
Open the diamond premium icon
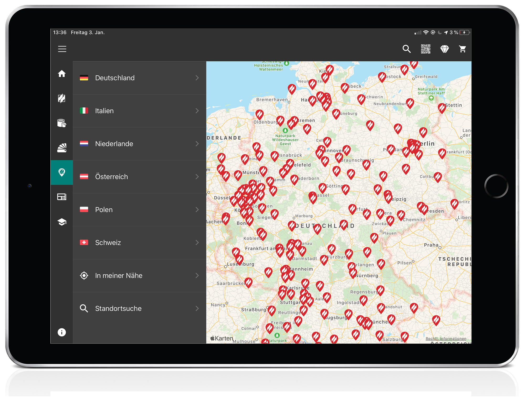pos(444,49)
